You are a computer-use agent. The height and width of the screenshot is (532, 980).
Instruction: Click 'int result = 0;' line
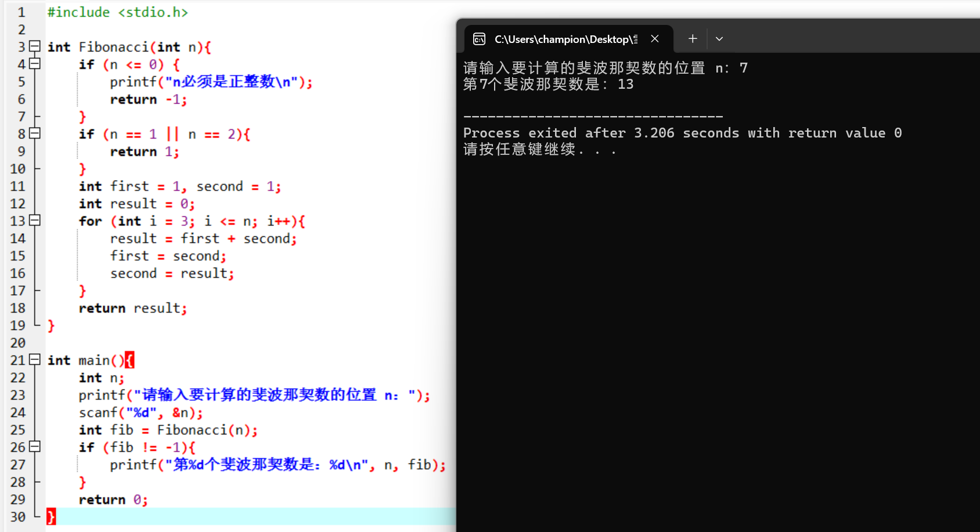point(137,204)
